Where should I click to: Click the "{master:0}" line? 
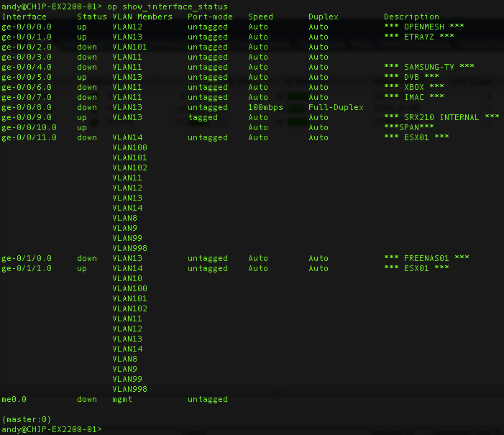[x=27, y=420]
